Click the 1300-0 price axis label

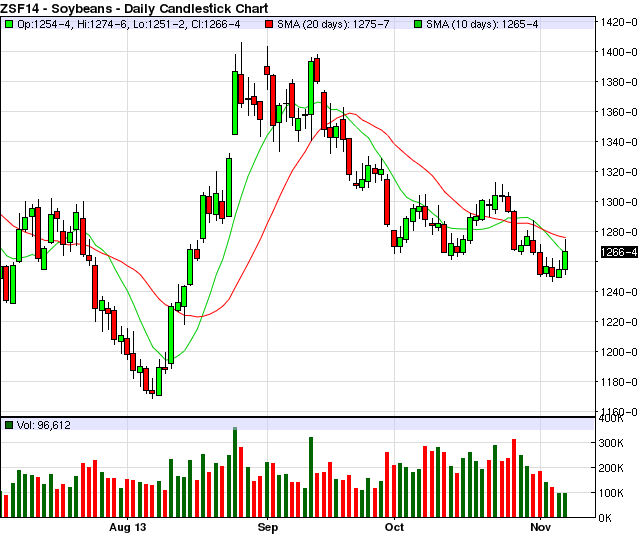618,202
